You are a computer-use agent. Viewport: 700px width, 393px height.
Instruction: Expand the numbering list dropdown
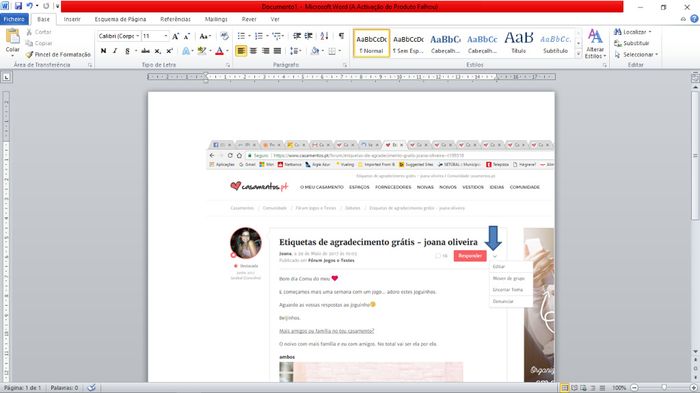point(267,36)
